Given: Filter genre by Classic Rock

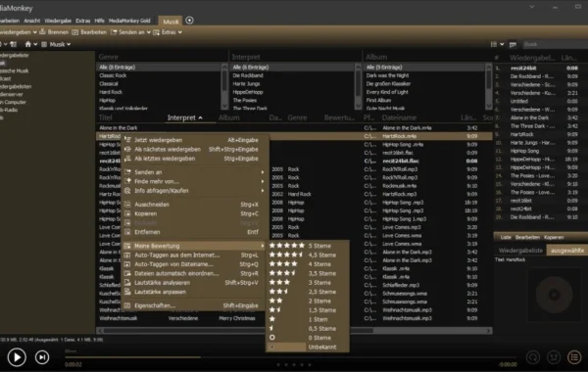Looking at the screenshot, I should pyautogui.click(x=113, y=75).
